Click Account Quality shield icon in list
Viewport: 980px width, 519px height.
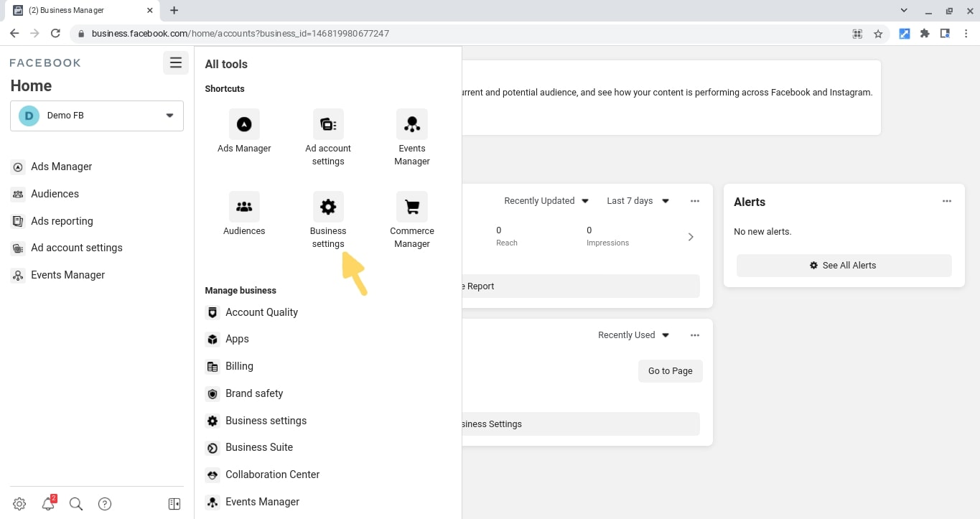(x=212, y=313)
